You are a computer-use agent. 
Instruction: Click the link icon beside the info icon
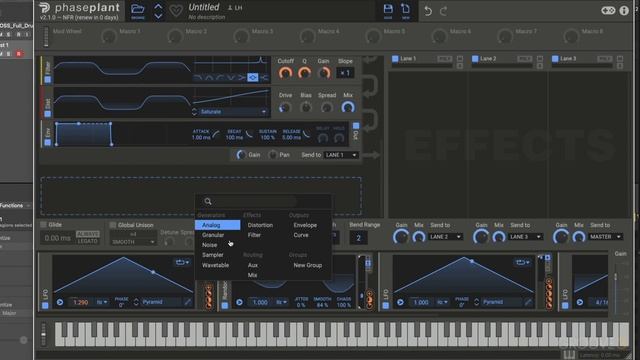608,11
